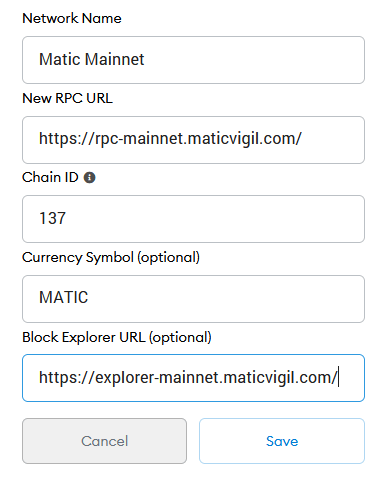The width and height of the screenshot is (384, 483).
Task: Focus the Chain ID input field
Action: pyautogui.click(x=193, y=219)
